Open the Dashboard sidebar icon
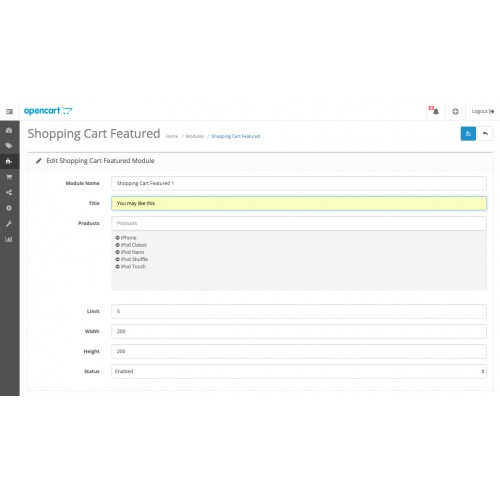Image resolution: width=500 pixels, height=500 pixels. click(9, 130)
